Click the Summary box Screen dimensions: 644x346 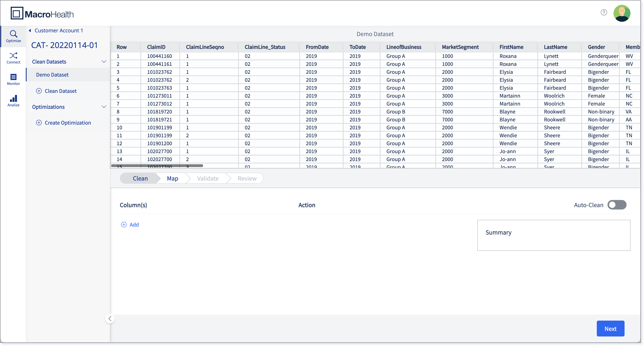[x=554, y=235]
